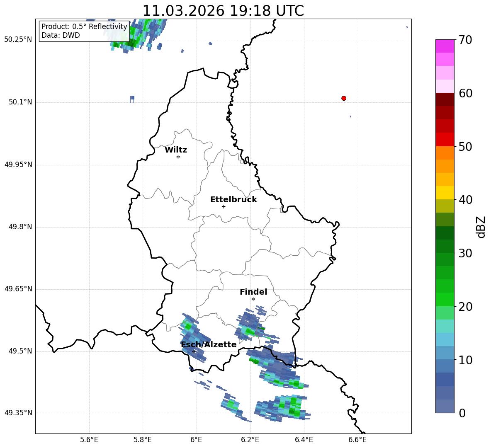Click the 0 tick on colorbar

pos(462,413)
